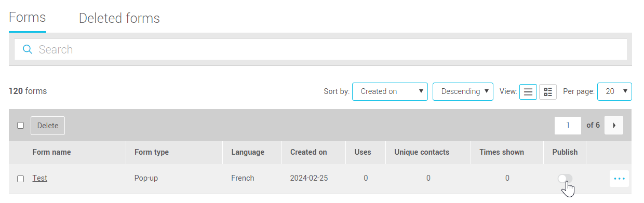This screenshot has height=203, width=644.
Task: Click the Times shown column header
Action: pyautogui.click(x=502, y=152)
